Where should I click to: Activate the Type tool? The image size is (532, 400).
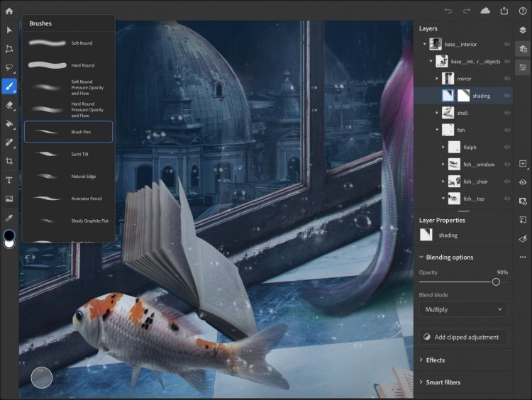[9, 180]
